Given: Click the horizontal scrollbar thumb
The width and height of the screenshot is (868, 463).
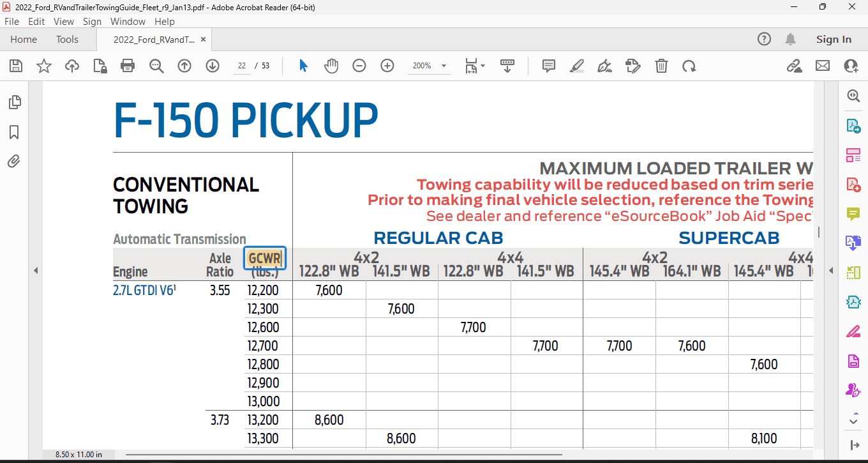Looking at the screenshot, I should coord(344,455).
